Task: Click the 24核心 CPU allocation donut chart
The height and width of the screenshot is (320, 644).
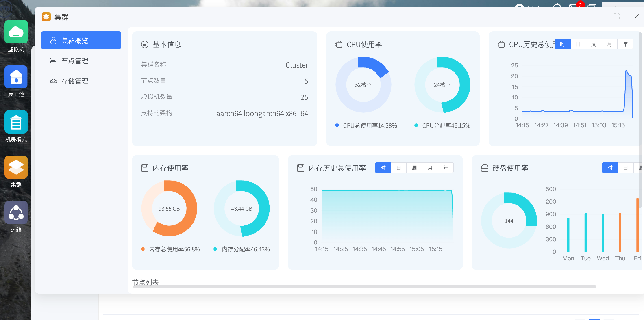Action: click(442, 85)
